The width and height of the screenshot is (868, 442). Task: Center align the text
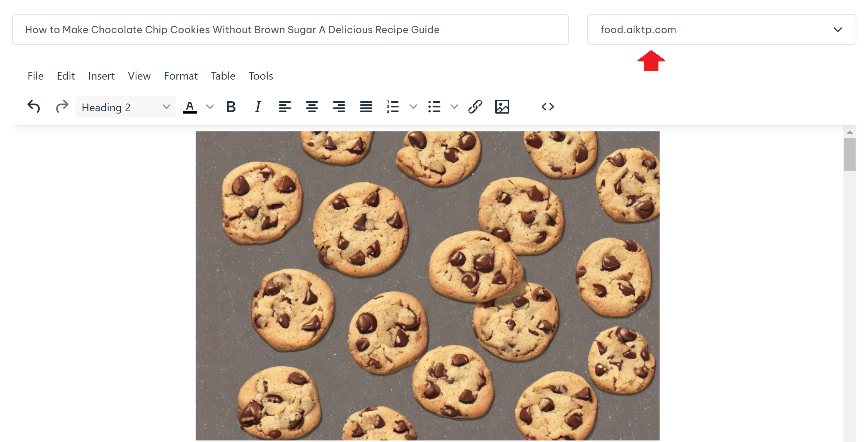[312, 107]
